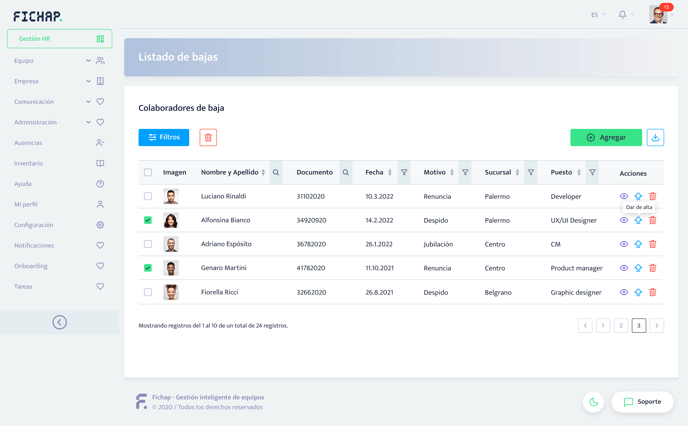Image resolution: width=688 pixels, height=426 pixels.
Task: Click the Empresa building icon
Action: coord(100,81)
